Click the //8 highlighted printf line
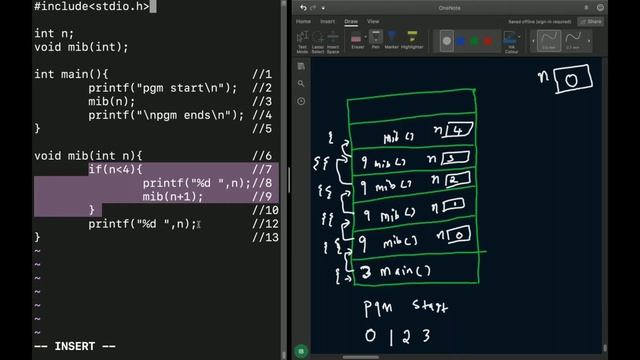 coord(196,183)
